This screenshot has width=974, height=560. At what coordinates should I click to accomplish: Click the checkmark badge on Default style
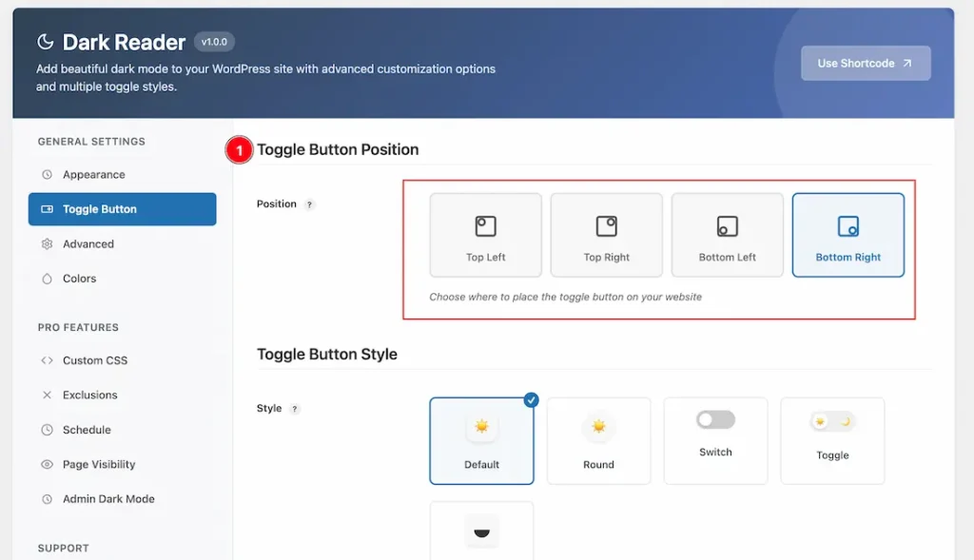(531, 400)
